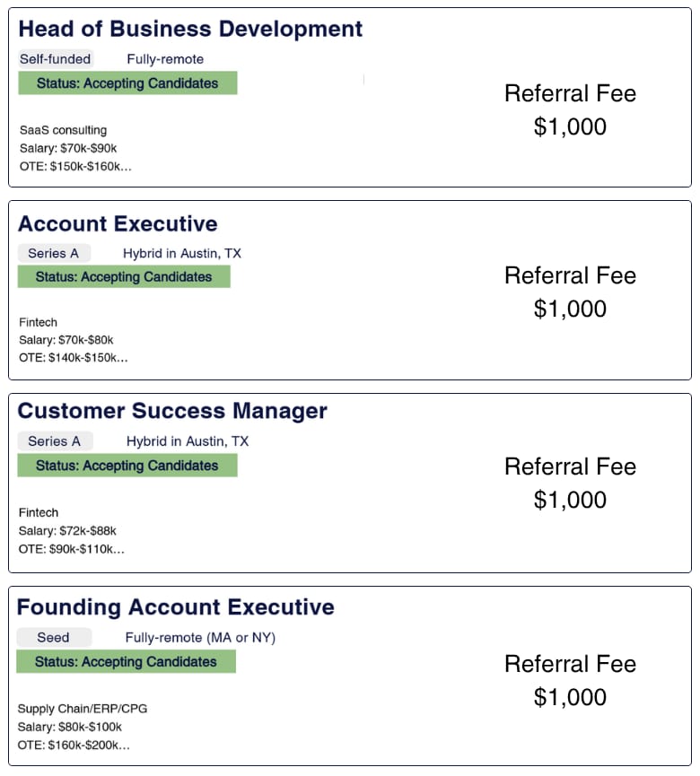Expand the truncated OTE: $140k-$150k… text

tap(74, 357)
